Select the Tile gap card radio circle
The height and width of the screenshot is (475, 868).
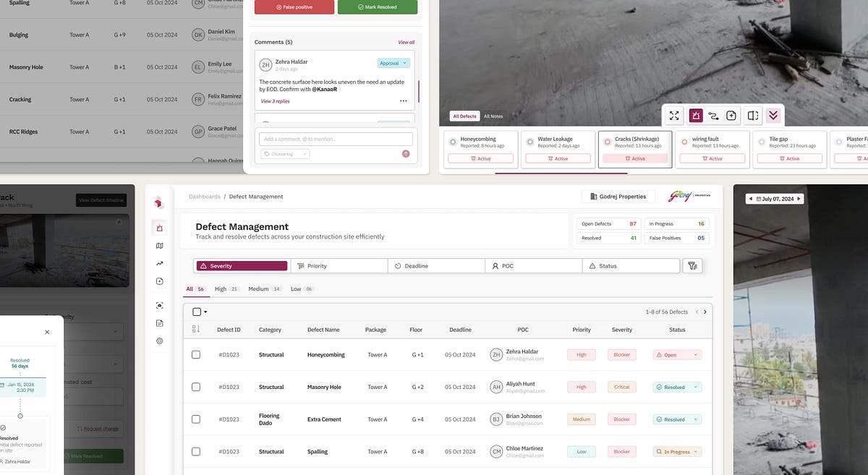[x=762, y=142]
